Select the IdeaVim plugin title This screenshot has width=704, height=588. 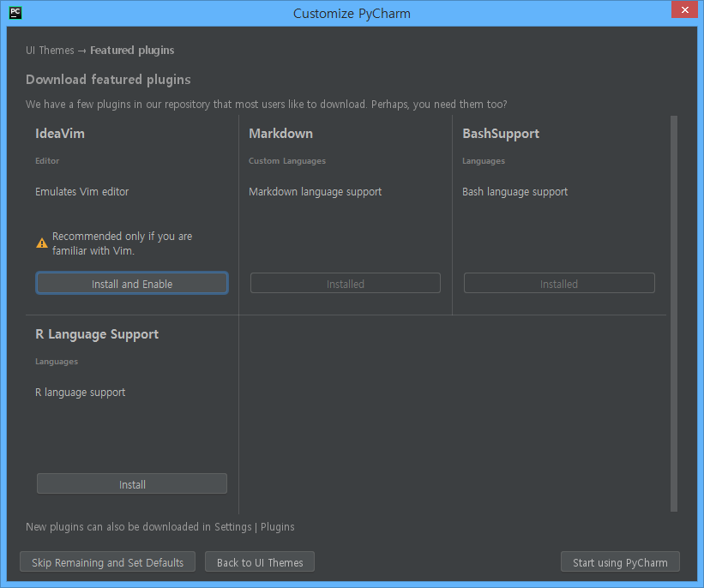[60, 134]
